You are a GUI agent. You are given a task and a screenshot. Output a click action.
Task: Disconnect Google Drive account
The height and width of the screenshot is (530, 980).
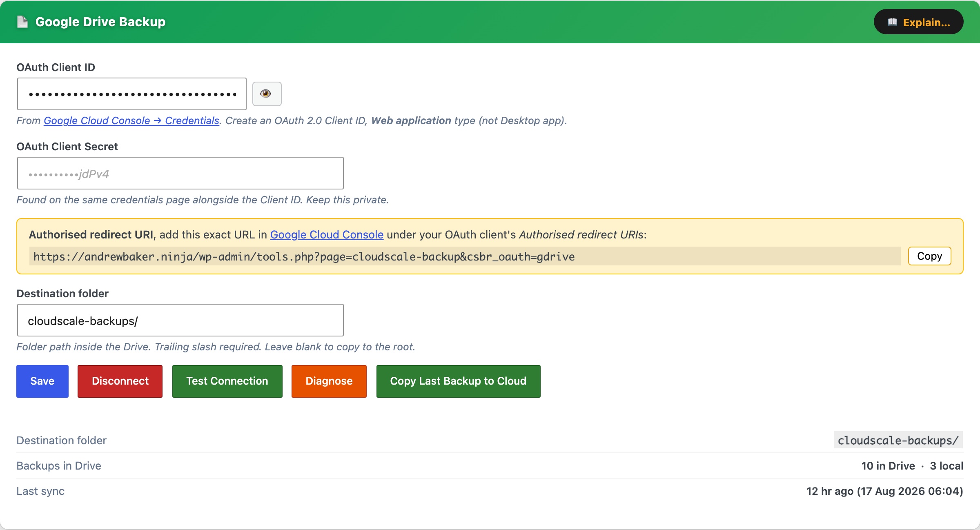120,381
